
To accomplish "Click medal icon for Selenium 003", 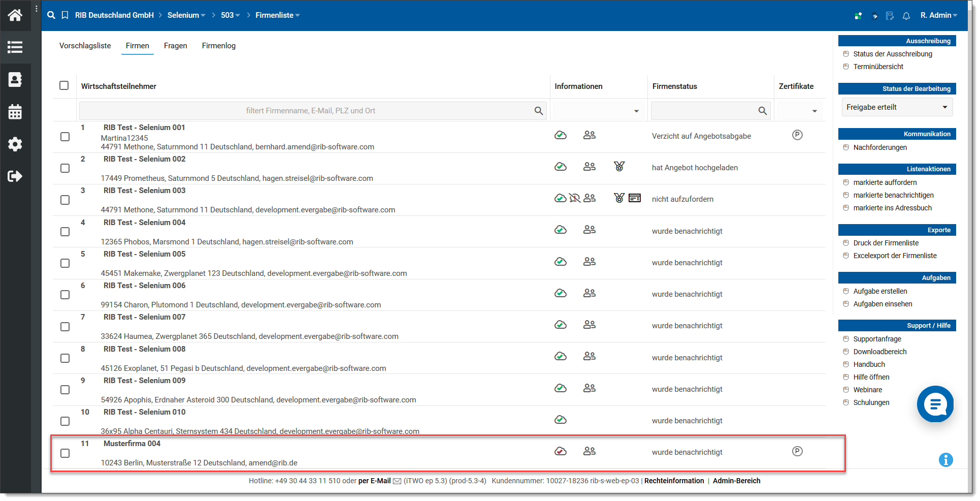I will point(619,198).
